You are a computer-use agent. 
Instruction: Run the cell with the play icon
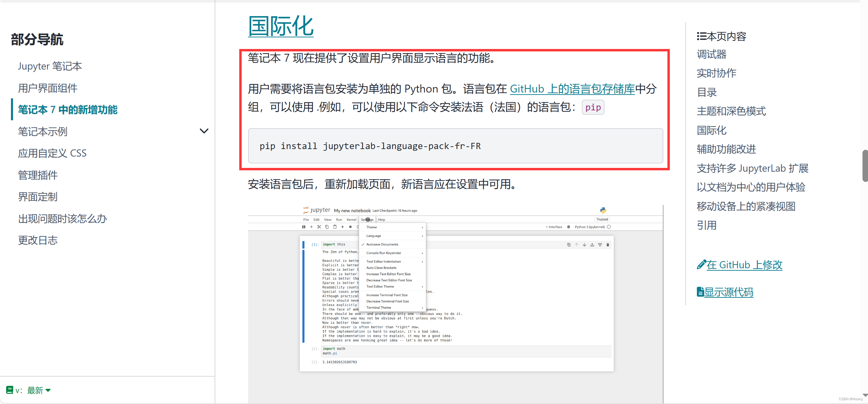coord(343,227)
